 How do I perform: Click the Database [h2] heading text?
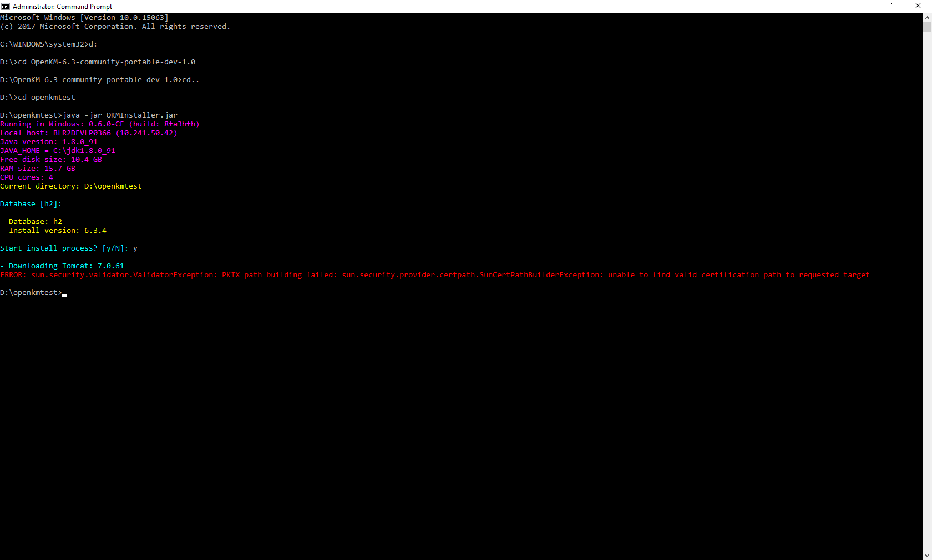coord(31,203)
